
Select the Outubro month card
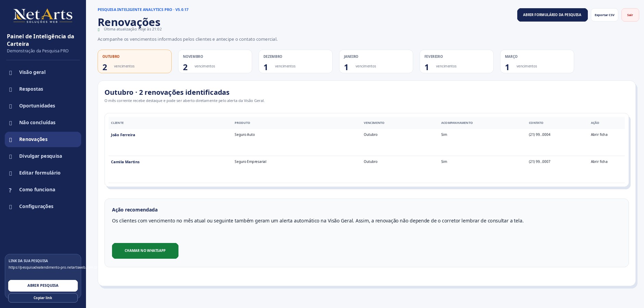click(135, 62)
